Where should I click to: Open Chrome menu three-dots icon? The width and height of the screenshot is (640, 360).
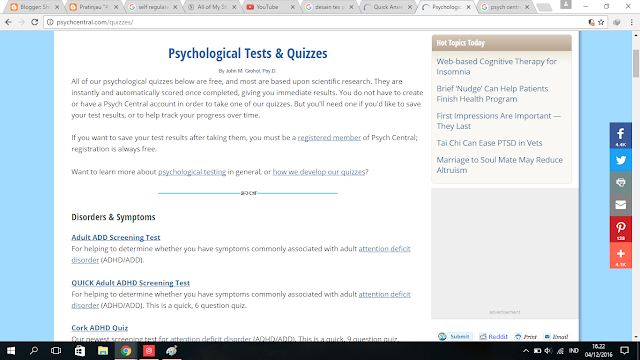tap(631, 22)
